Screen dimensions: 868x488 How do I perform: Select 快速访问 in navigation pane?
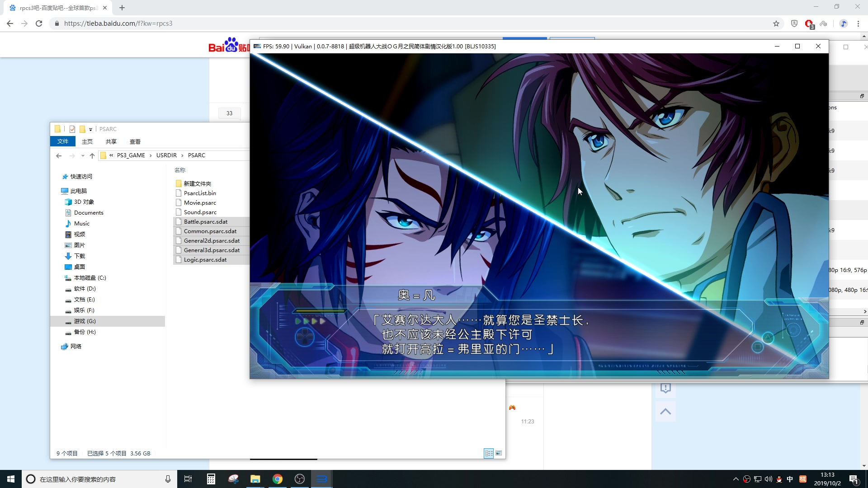pos(81,177)
